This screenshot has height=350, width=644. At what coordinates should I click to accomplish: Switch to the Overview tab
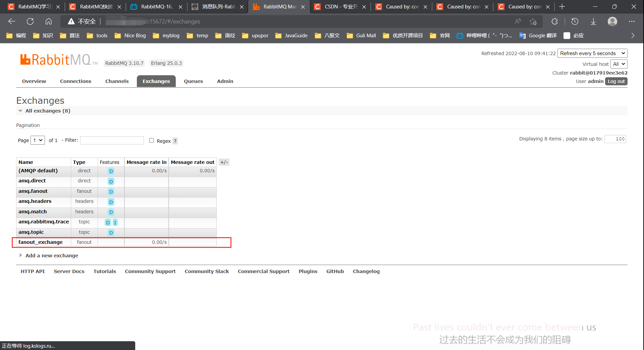34,81
